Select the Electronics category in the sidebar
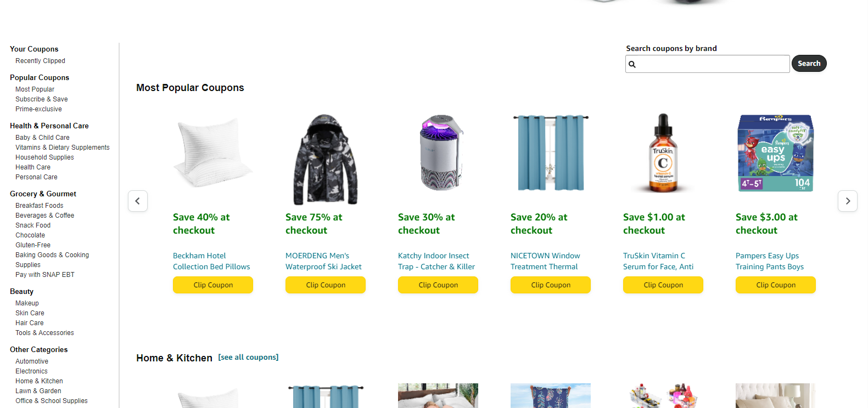868x408 pixels. pos(31,371)
